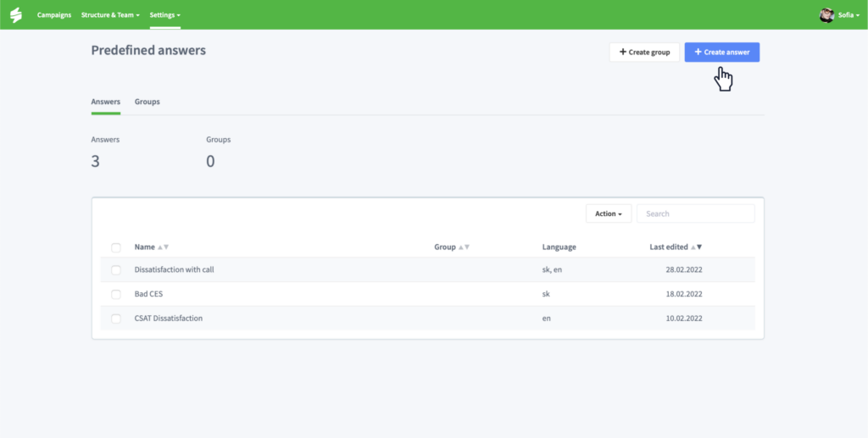Click the Name column header

(x=144, y=247)
